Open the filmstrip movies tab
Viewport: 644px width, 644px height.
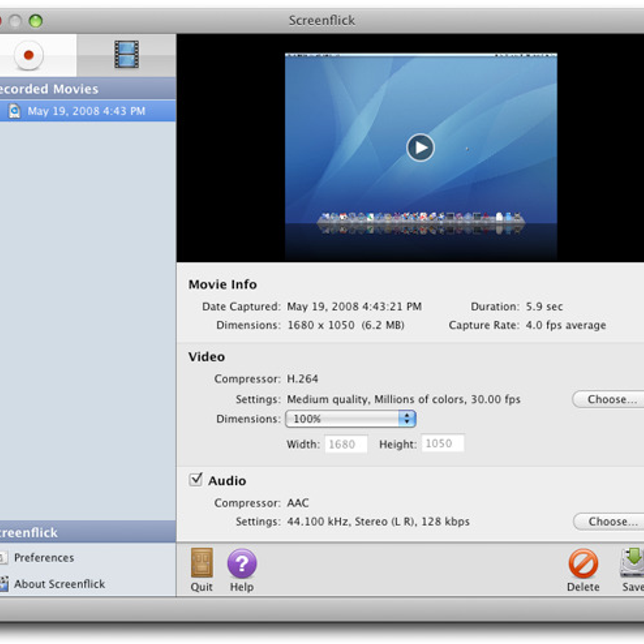tap(126, 54)
